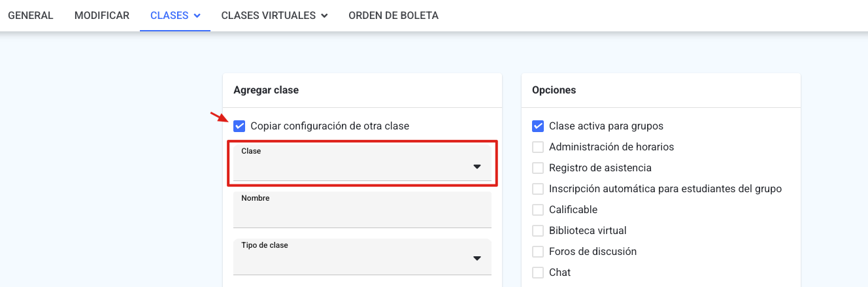Open the Clase dropdown arrow
This screenshot has height=287, width=868.
tap(477, 167)
